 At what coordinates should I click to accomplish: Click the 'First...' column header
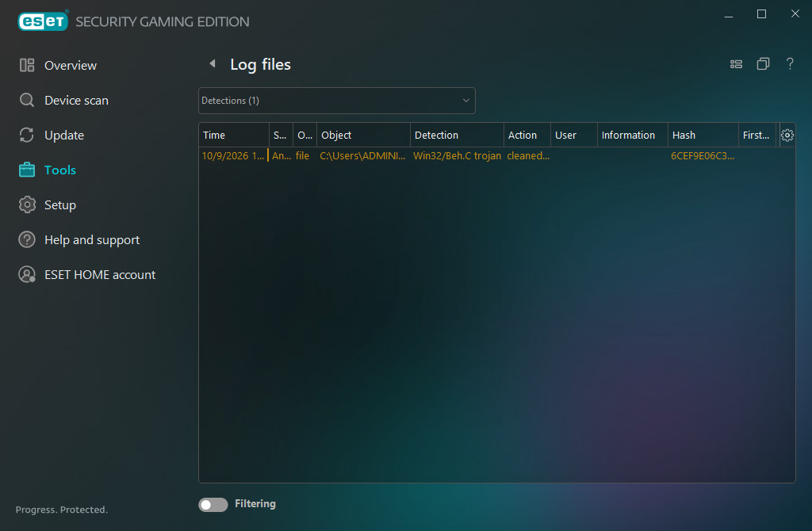point(757,135)
